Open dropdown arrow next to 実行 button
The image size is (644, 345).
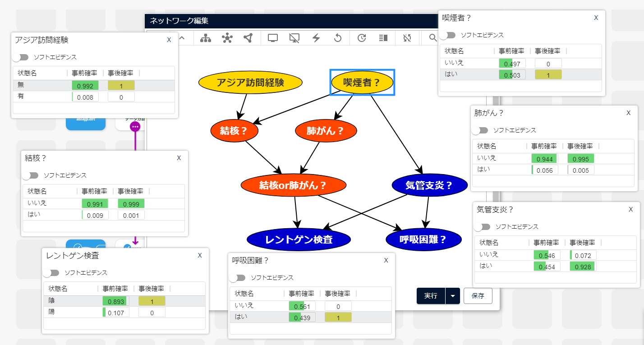[452, 296]
